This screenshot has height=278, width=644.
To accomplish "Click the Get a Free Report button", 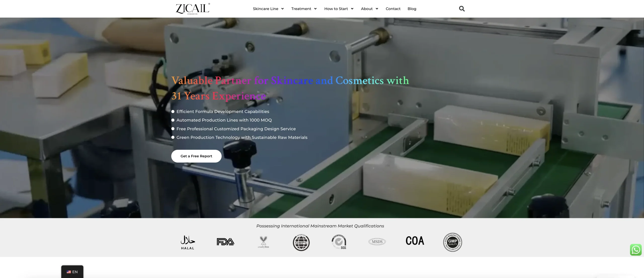I will (x=196, y=156).
